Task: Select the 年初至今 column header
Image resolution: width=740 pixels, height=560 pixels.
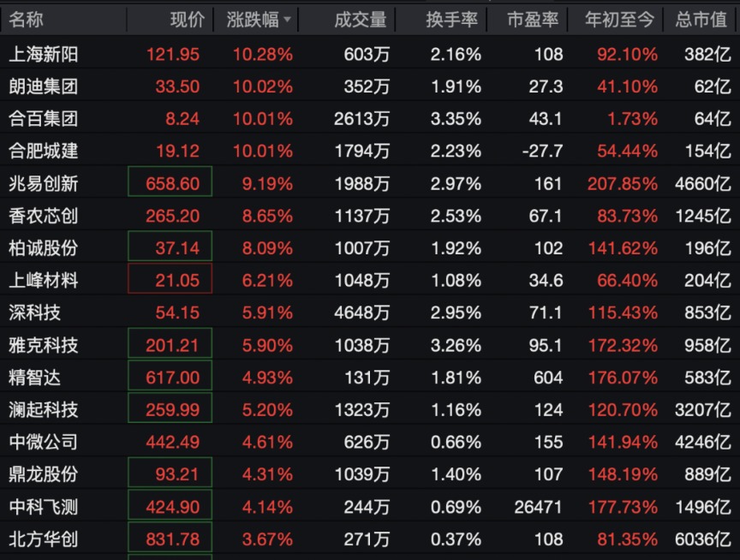Action: [x=619, y=20]
